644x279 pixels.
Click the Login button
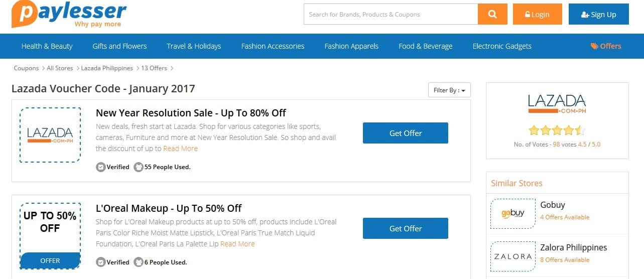pyautogui.click(x=537, y=14)
